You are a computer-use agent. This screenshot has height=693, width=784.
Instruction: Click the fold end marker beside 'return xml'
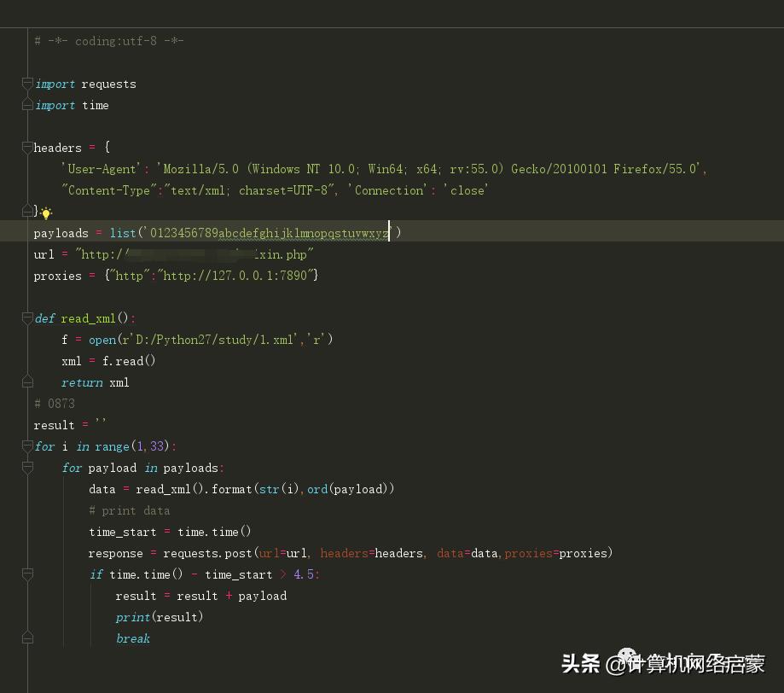click(27, 382)
